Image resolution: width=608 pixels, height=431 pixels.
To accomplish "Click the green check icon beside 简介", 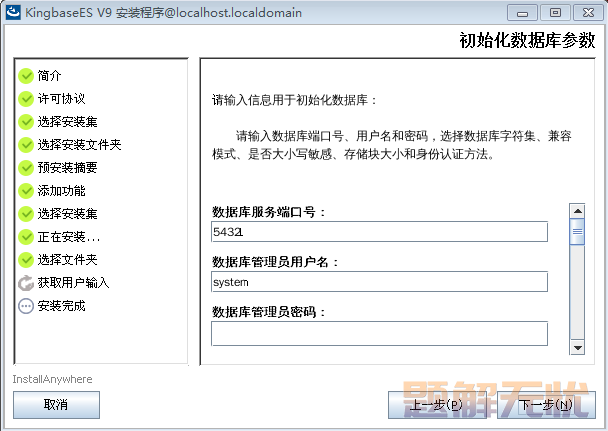I will pyautogui.click(x=26, y=76).
